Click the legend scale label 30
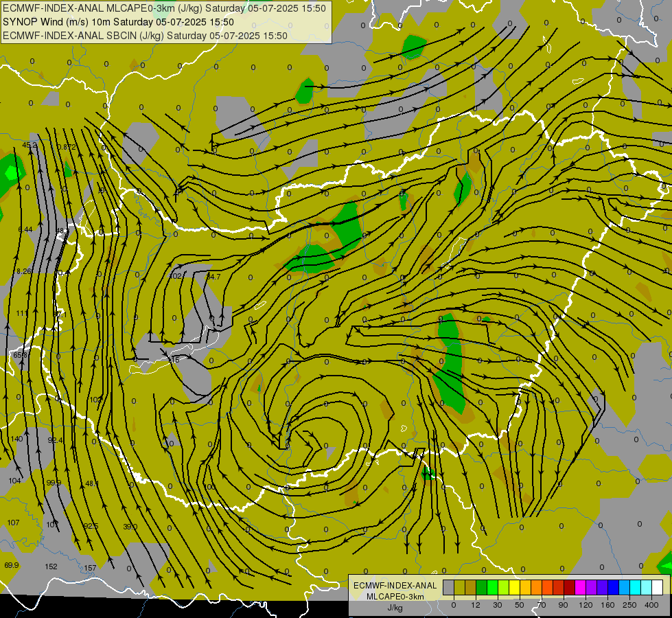672x618 pixels. click(498, 605)
